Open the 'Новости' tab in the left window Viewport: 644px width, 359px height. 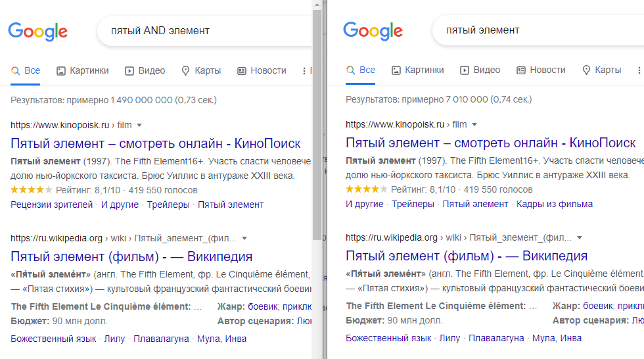tap(262, 70)
